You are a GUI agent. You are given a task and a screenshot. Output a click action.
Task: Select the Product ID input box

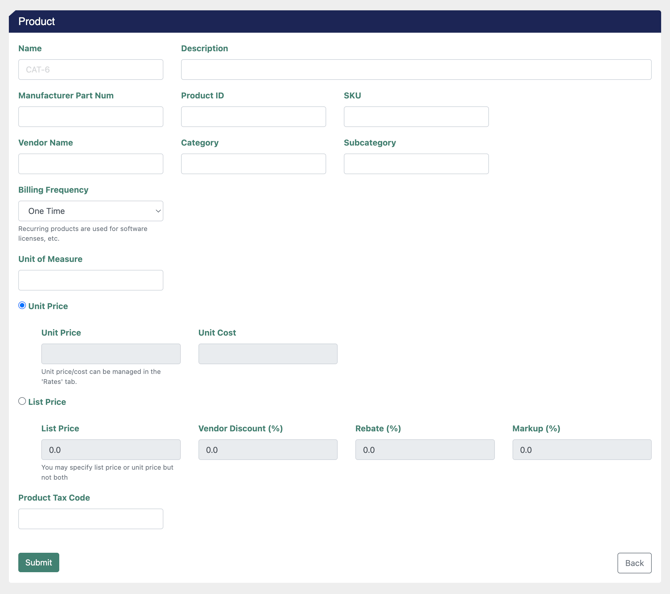pyautogui.click(x=253, y=117)
